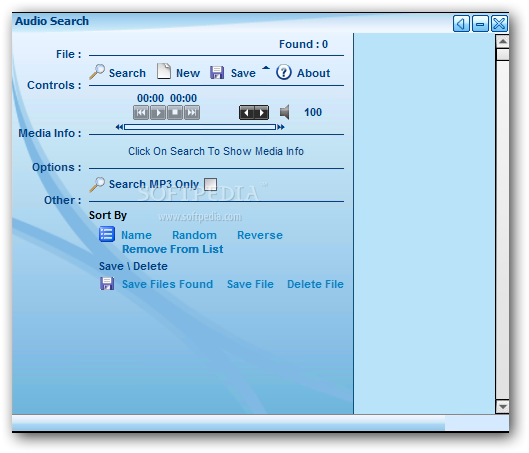529x453 pixels.
Task: Mute audio via the speaker icon
Action: (285, 112)
